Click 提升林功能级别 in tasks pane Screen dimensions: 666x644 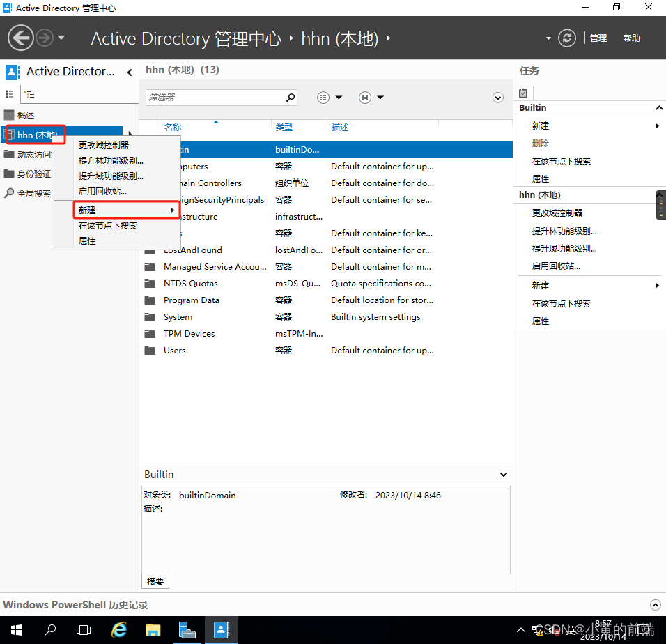click(564, 231)
